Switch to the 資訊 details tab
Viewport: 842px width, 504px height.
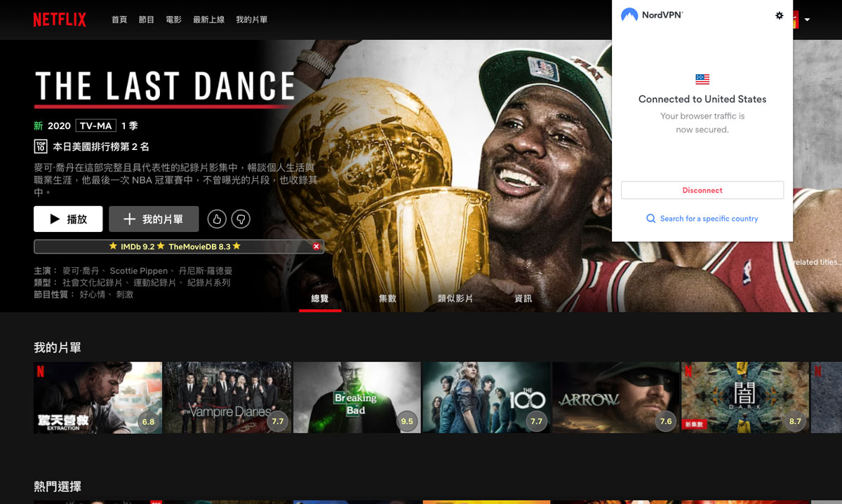[x=523, y=299]
